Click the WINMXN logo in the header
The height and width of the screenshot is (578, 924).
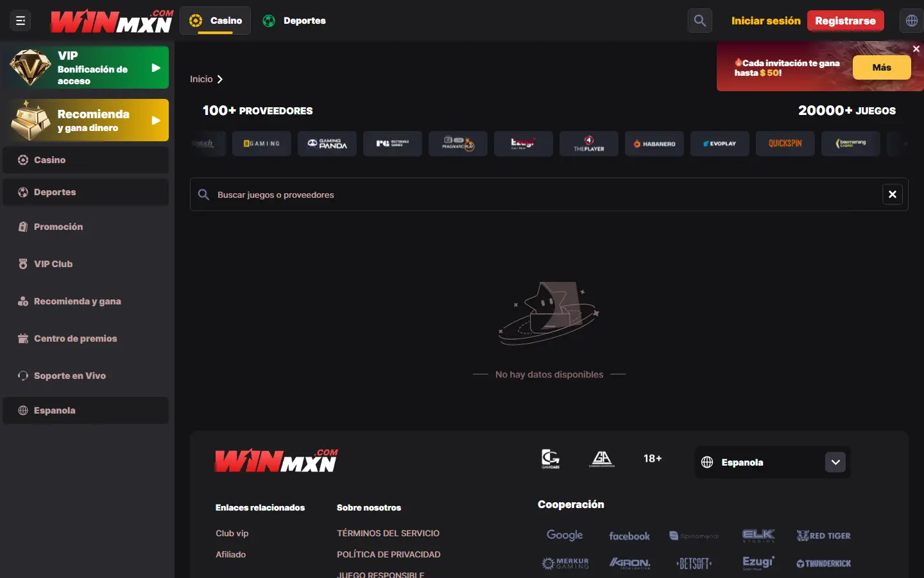[112, 21]
